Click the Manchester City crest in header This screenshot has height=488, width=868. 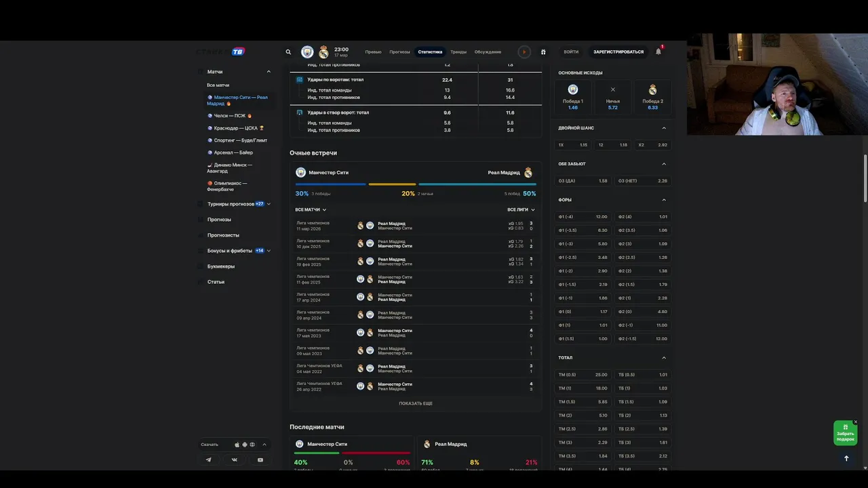[308, 52]
